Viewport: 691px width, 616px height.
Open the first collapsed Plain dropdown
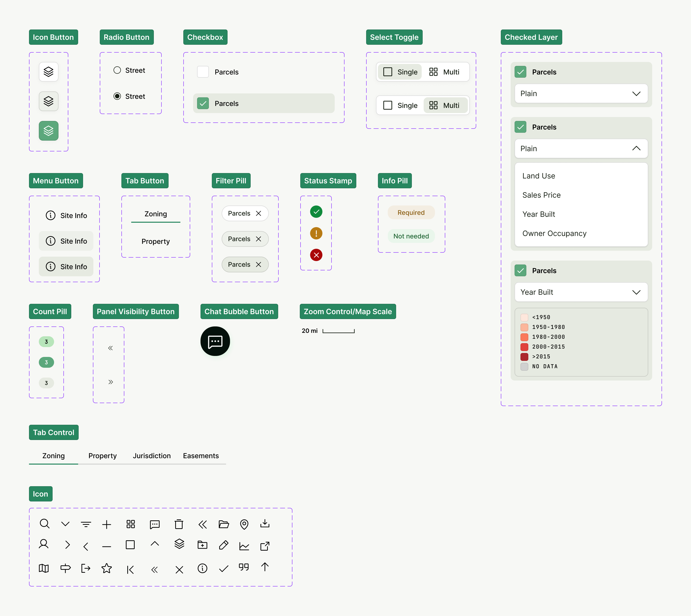581,93
